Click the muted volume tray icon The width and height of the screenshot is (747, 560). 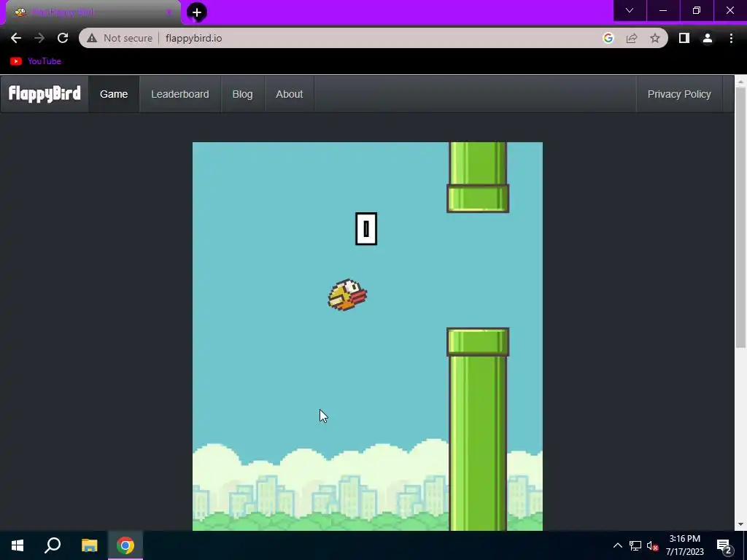pyautogui.click(x=653, y=545)
